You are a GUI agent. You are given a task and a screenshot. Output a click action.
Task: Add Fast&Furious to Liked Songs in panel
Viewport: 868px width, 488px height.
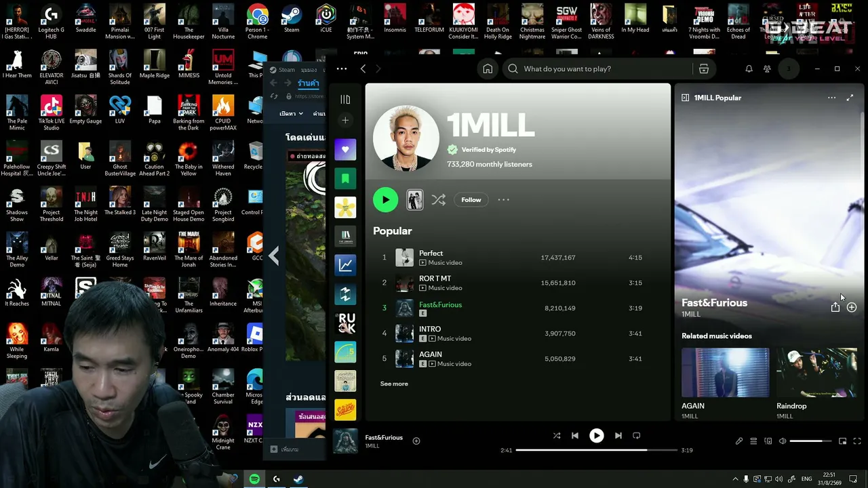click(x=852, y=307)
